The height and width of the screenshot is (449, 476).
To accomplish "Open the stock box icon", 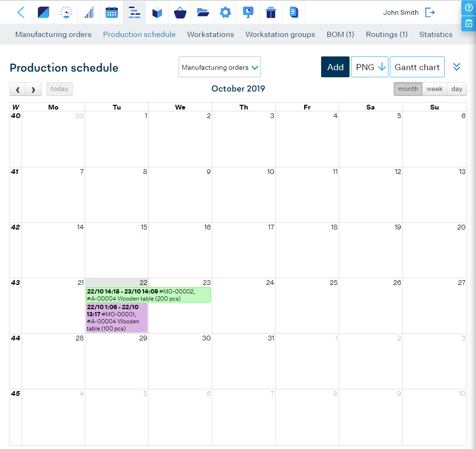I will pos(157,12).
